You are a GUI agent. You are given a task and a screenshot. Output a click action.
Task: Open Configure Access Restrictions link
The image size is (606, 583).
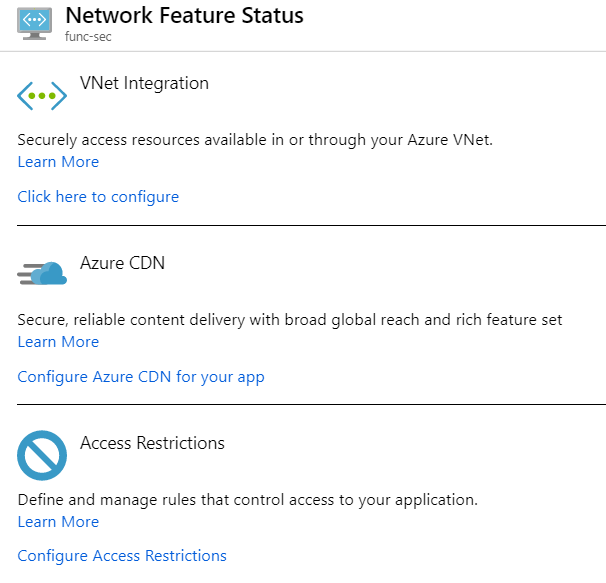[122, 556]
